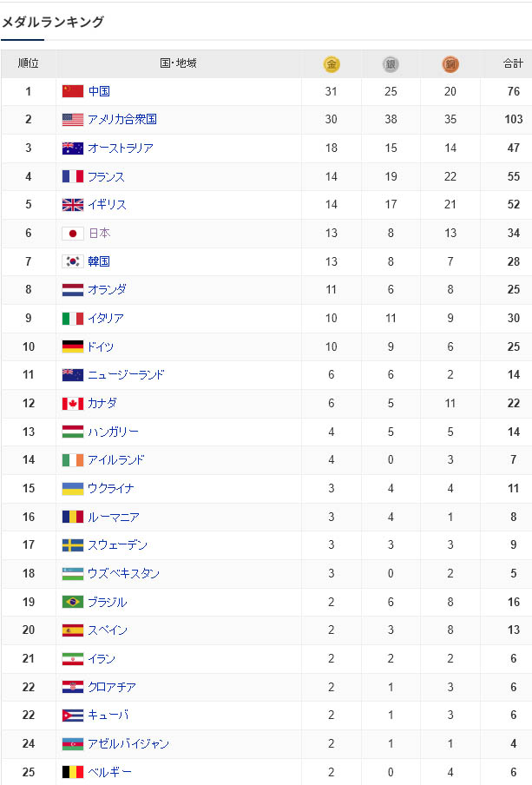Click the Brazil flag icon
This screenshot has height=785, width=532.
(x=73, y=602)
